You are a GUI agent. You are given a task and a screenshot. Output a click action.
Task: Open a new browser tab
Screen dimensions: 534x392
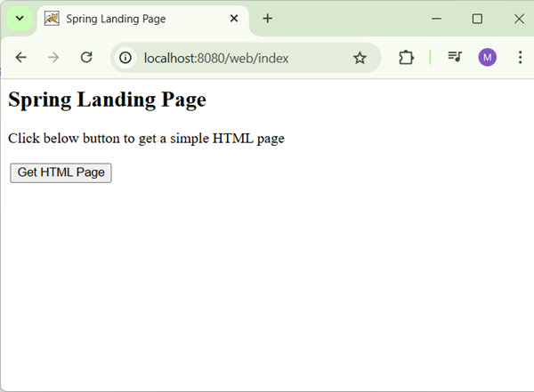pos(268,19)
